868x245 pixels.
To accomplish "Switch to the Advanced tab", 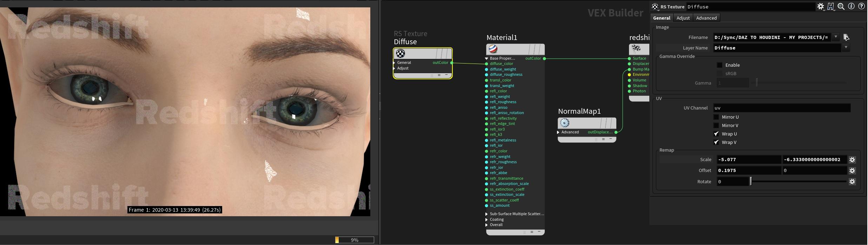I will (x=706, y=18).
